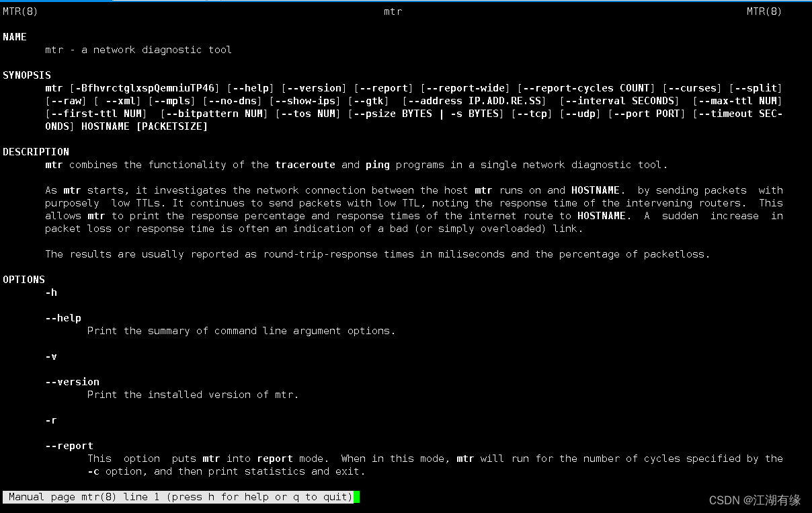Select the --version option flag
Viewport: 812px width, 513px height.
tap(72, 381)
